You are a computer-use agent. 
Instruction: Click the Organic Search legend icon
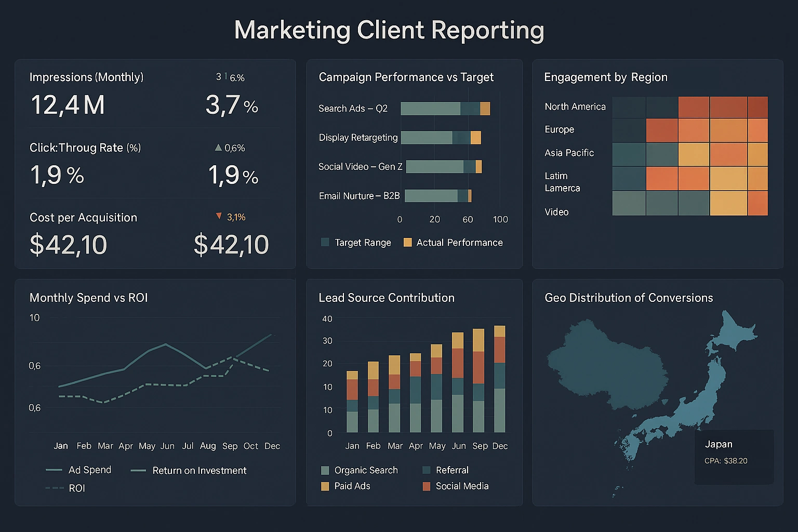pyautogui.click(x=325, y=470)
